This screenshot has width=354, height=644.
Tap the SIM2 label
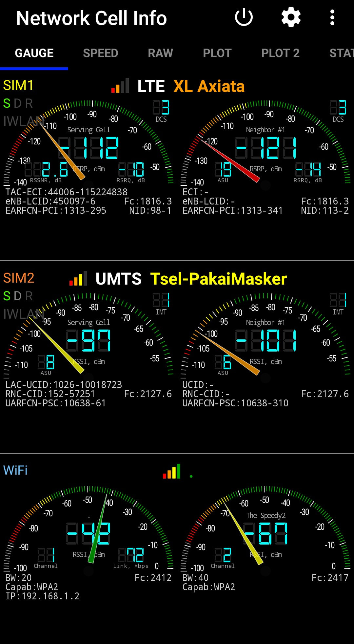[19, 278]
